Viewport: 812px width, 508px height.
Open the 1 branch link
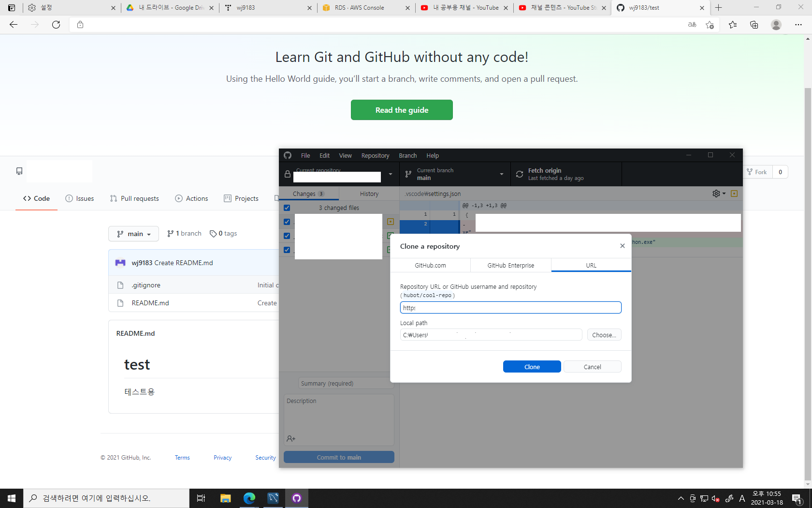pos(184,233)
